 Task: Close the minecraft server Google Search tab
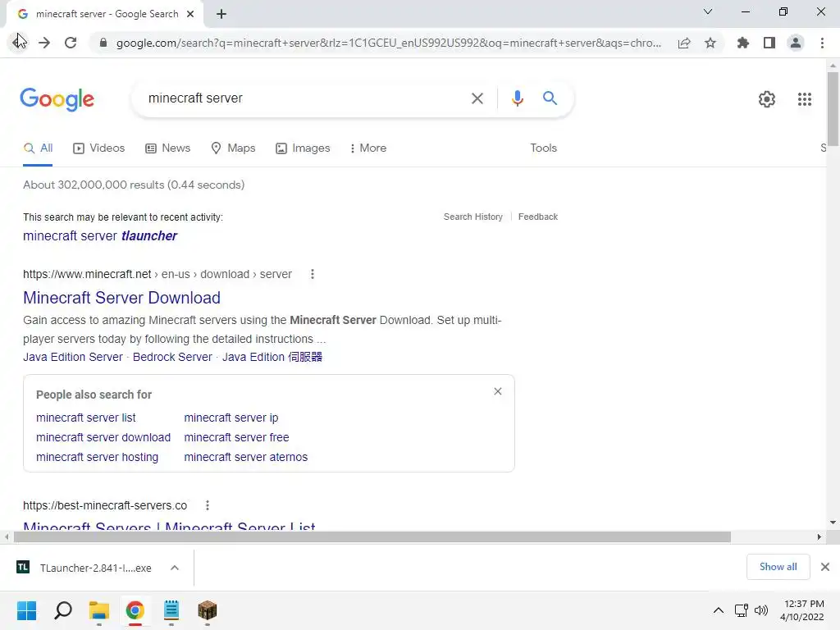coord(190,14)
